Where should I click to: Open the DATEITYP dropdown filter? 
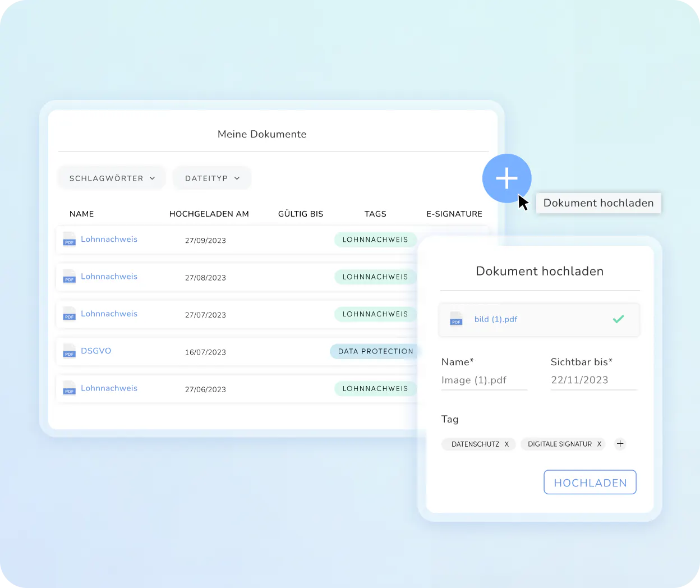click(212, 178)
